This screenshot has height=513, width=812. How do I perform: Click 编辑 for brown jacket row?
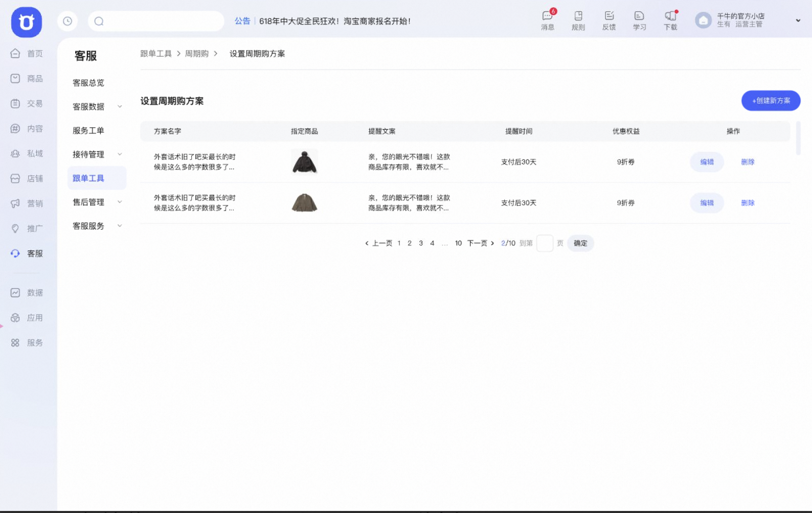pyautogui.click(x=707, y=203)
